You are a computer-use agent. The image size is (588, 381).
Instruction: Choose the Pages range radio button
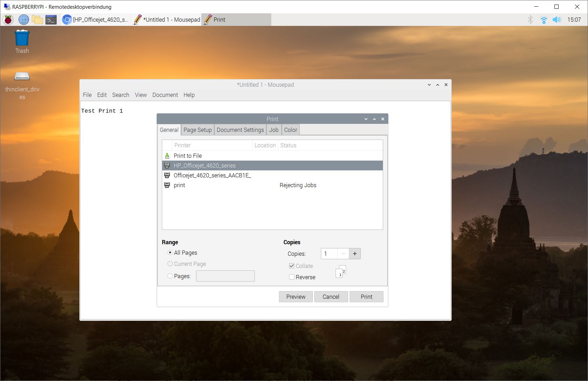(170, 276)
